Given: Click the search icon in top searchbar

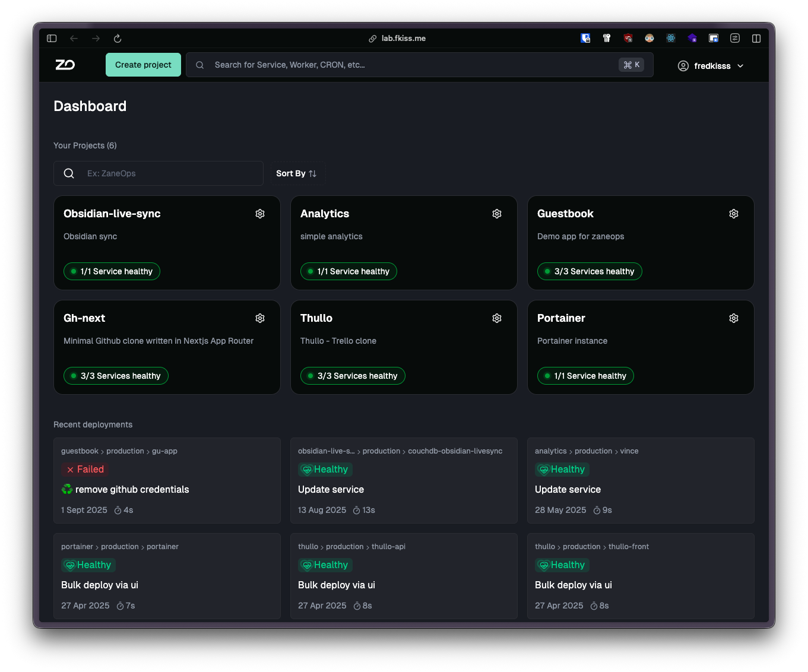Looking at the screenshot, I should click(x=200, y=65).
